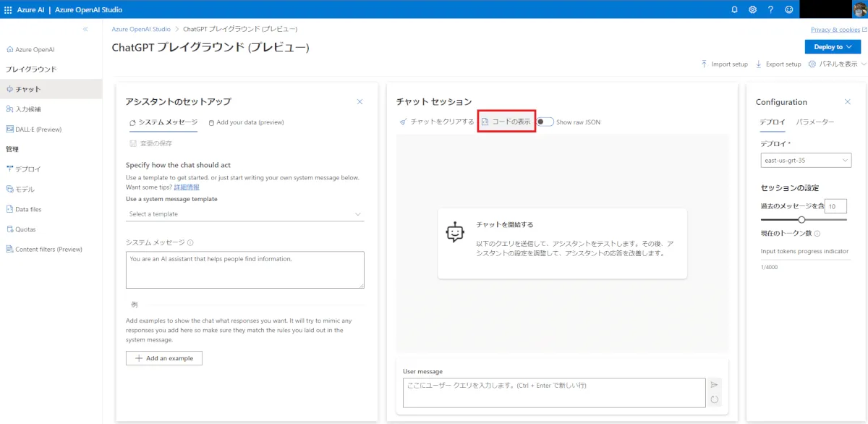
Task: Expand the Deploy to dropdown button
Action: (833, 47)
